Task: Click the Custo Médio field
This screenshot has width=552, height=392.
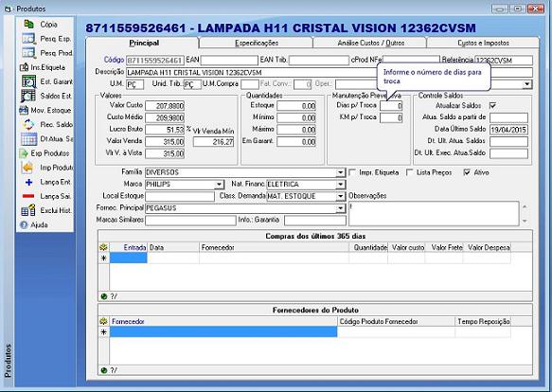Action: tap(165, 117)
